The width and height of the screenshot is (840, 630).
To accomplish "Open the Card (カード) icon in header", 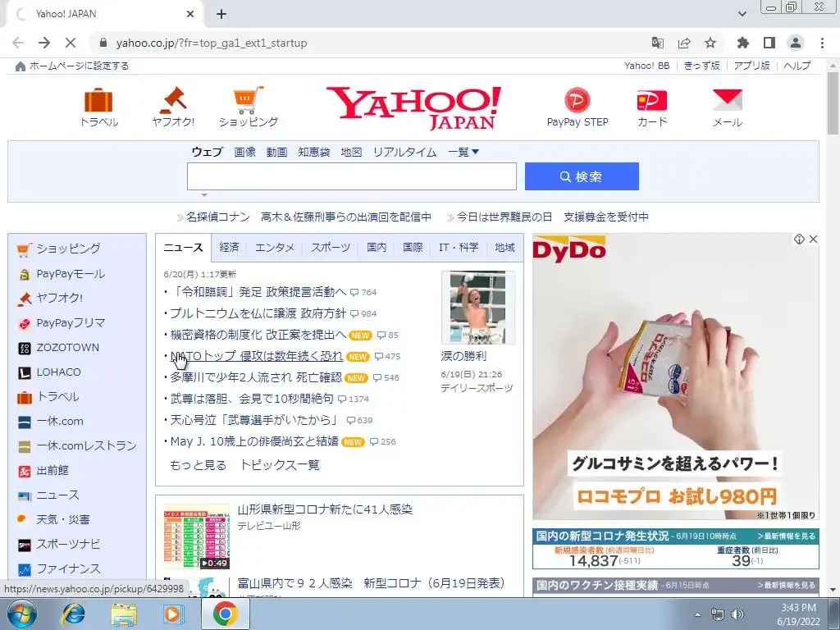I will pos(652,101).
